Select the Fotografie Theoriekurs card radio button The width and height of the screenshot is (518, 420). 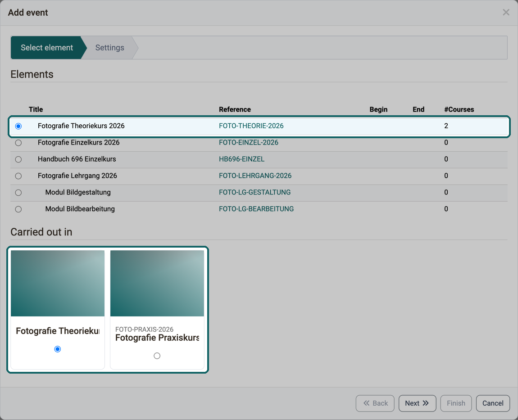(58, 349)
